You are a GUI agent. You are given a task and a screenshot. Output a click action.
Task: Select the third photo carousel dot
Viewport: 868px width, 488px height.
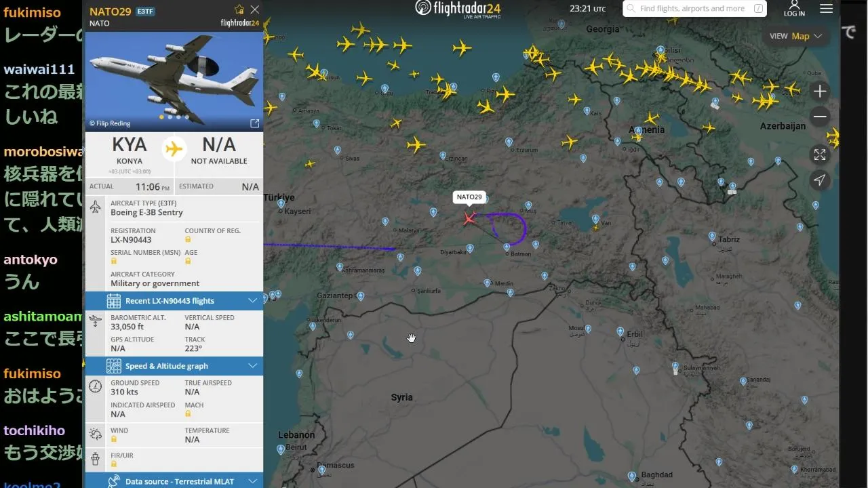pyautogui.click(x=178, y=117)
